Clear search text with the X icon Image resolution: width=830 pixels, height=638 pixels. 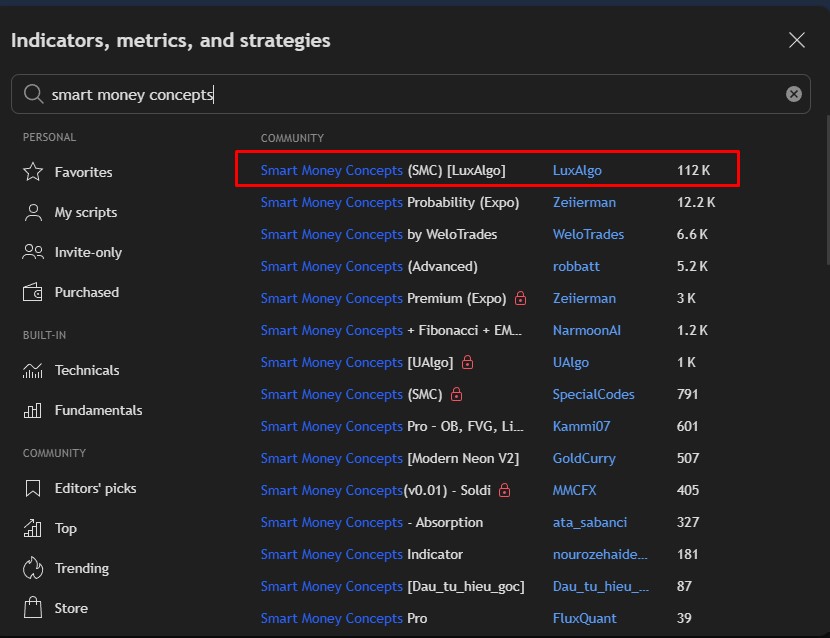coord(794,94)
